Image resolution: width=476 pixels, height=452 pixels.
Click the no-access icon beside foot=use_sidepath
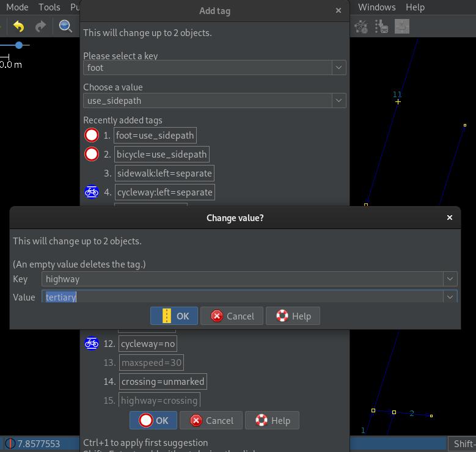(x=92, y=136)
